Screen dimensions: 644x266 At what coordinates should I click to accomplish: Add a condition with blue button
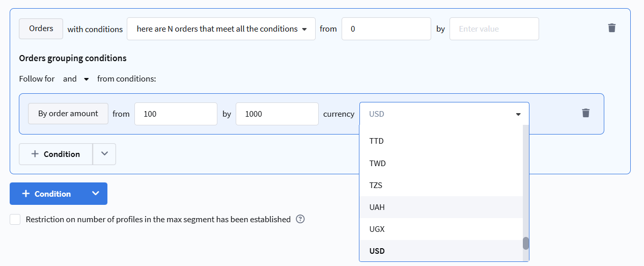pos(47,194)
